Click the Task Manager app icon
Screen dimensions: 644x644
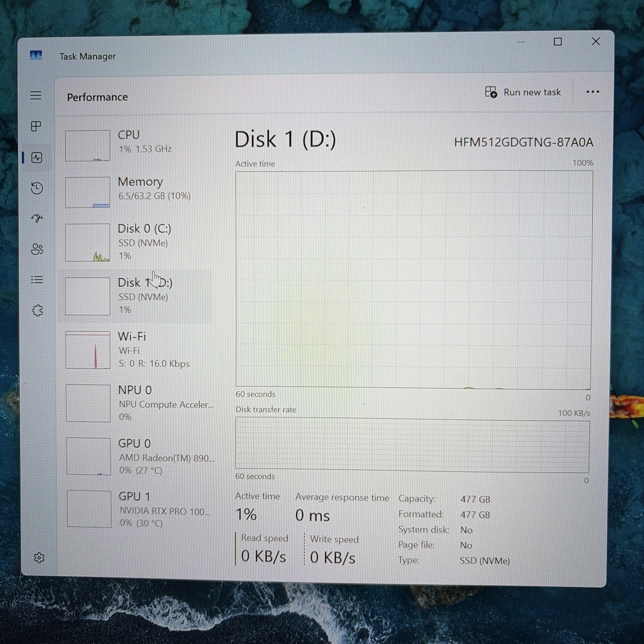click(36, 55)
